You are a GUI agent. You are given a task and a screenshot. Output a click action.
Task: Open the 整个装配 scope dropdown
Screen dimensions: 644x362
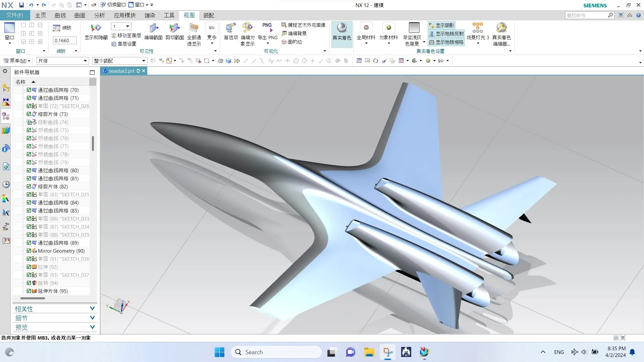point(143,61)
